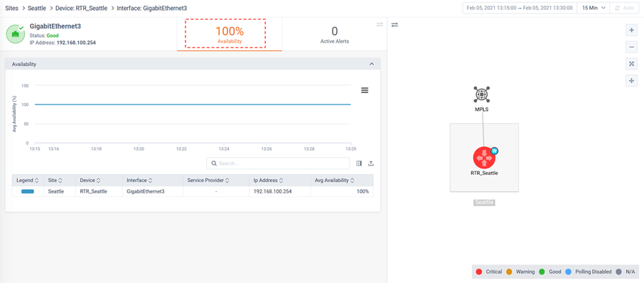This screenshot has height=283, width=644.
Task: Sort table by Avg Availability
Action: click(342, 181)
